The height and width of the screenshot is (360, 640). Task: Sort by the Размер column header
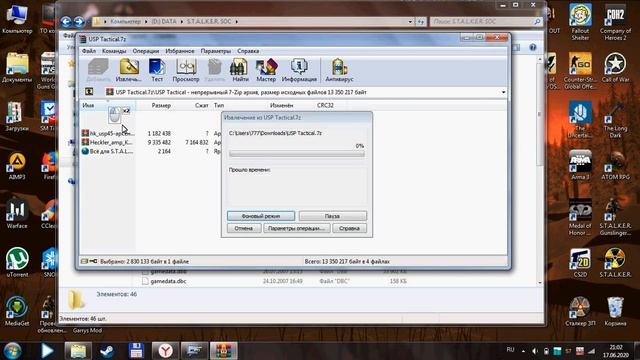coord(161,105)
